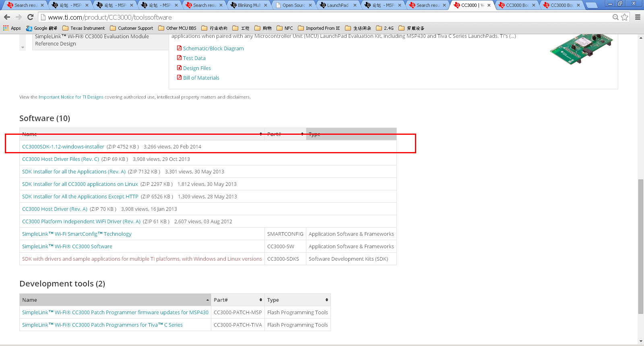The height and width of the screenshot is (346, 644).
Task: Click the CC3000-SDKS part number cell
Action: coord(285,259)
